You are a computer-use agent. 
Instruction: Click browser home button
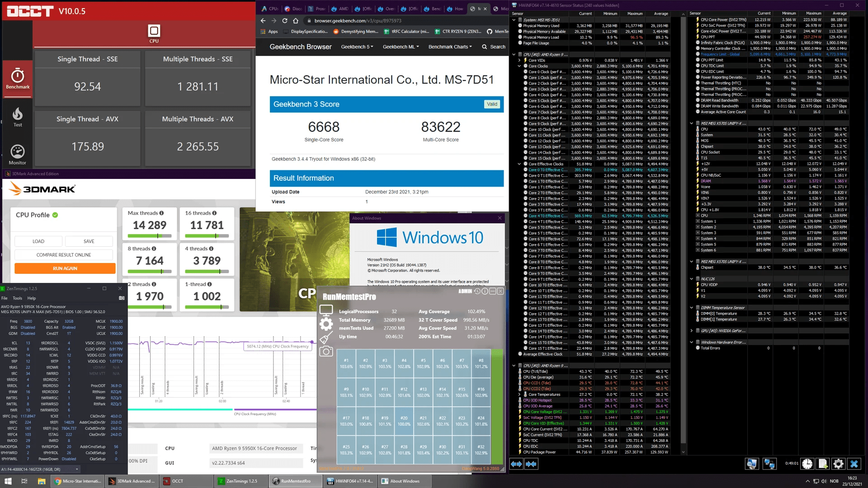coord(296,21)
